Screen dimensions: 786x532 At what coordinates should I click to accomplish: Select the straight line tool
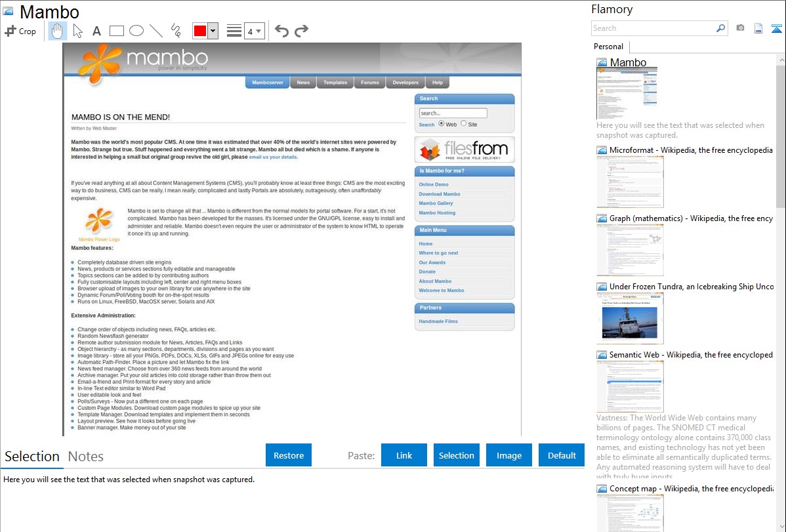[156, 31]
